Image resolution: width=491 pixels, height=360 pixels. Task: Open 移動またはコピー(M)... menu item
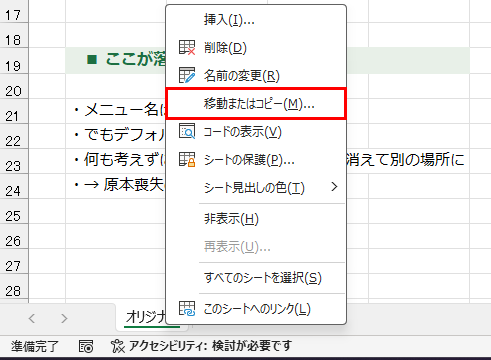point(256,104)
